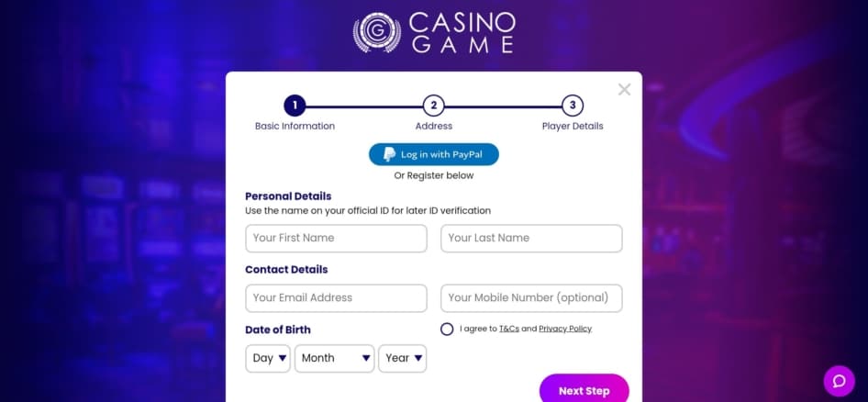This screenshot has height=402, width=868.
Task: Open the live chat bubble icon
Action: 839,381
